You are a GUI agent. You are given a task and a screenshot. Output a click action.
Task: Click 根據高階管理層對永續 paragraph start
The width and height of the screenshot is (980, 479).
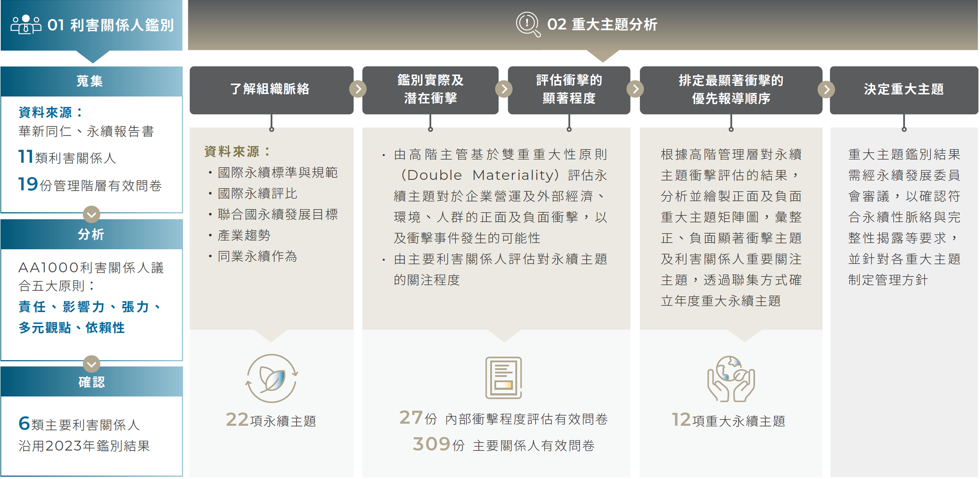tap(731, 155)
